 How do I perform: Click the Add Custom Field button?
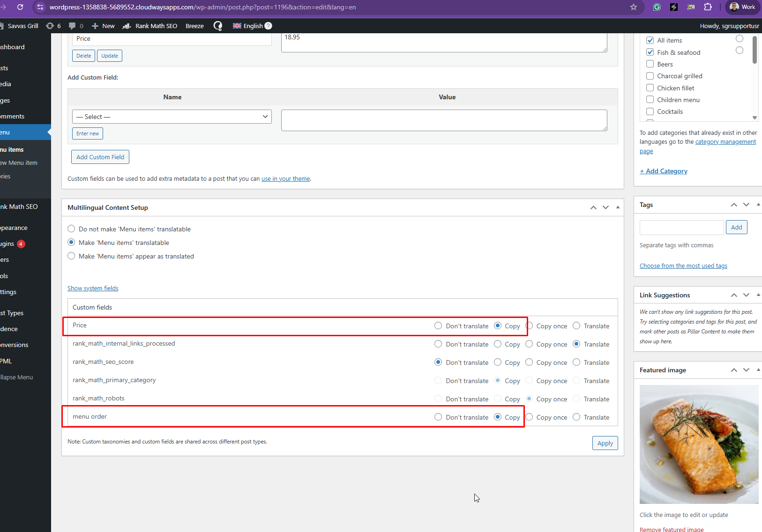[100, 157]
